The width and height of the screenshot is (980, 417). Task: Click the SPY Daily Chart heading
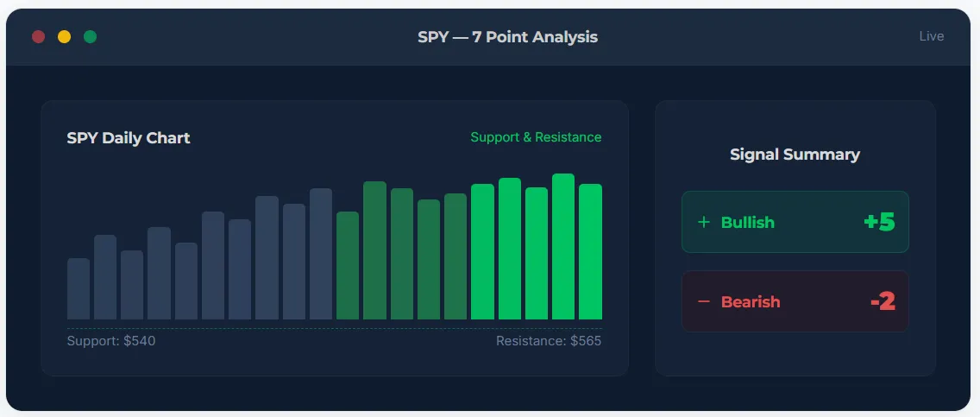tap(129, 138)
